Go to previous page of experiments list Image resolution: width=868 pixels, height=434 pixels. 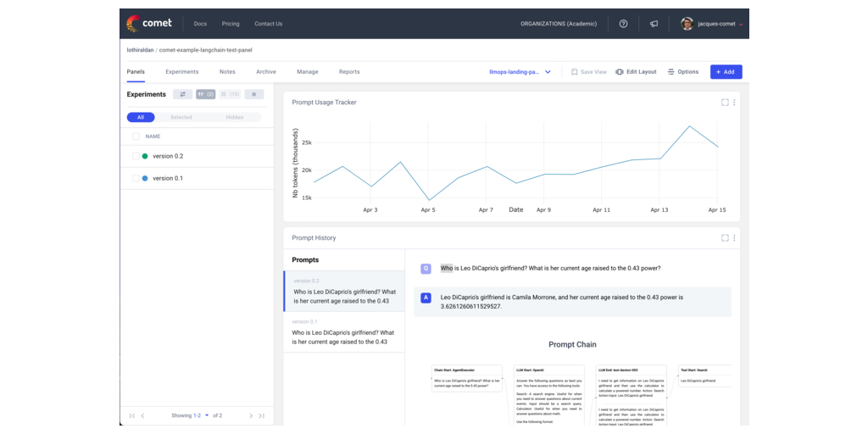[142, 415]
